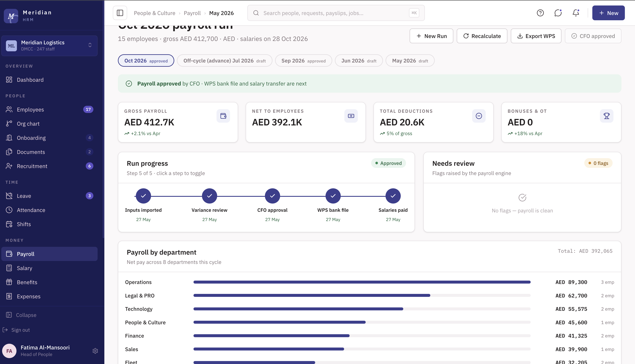Click the Operations department payroll bar
The image size is (635, 364).
362,282
